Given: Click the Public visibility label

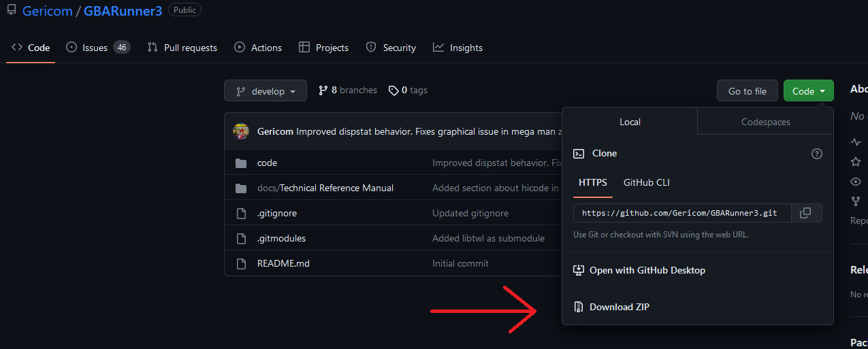Looking at the screenshot, I should tap(184, 10).
